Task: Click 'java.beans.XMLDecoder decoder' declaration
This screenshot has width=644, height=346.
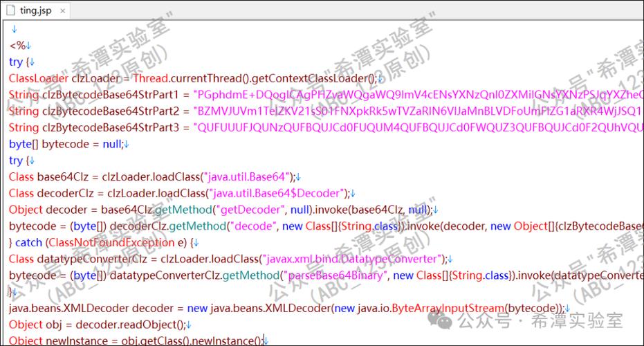Action: [x=91, y=309]
